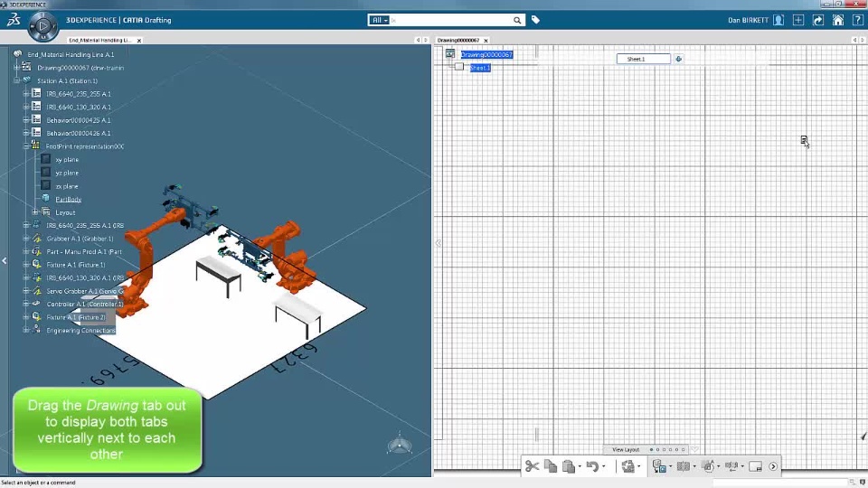Screen dimensions: 868x488
Task: Close the End_Material Handling tab
Action: (x=139, y=40)
